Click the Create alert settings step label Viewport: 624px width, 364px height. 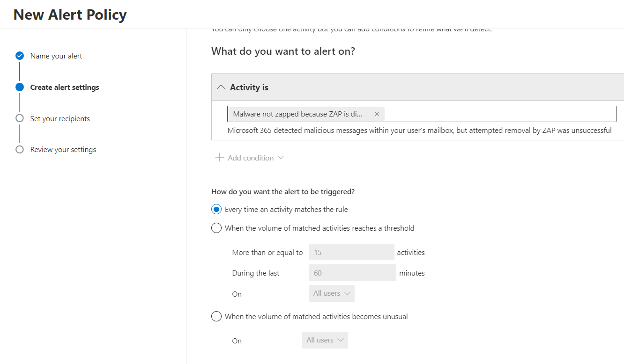point(65,87)
